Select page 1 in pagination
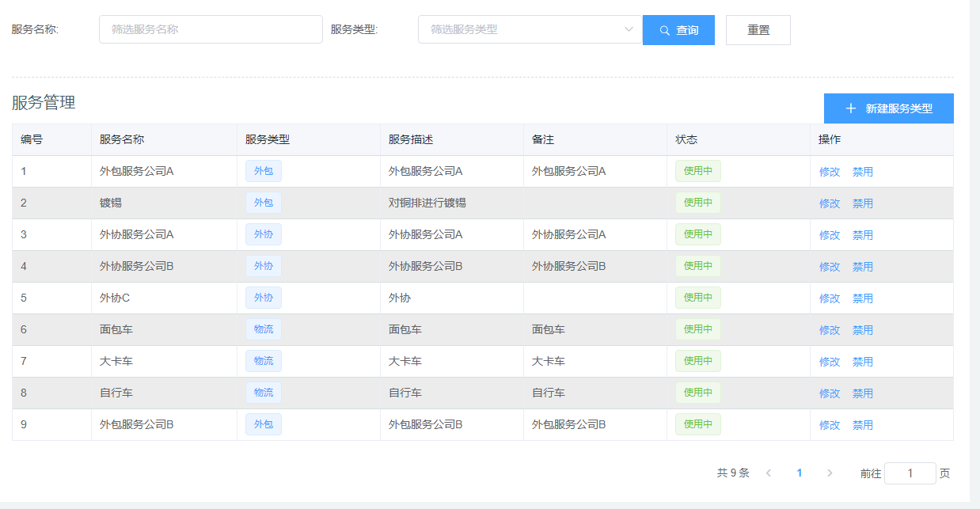This screenshot has height=509, width=980. coord(800,473)
